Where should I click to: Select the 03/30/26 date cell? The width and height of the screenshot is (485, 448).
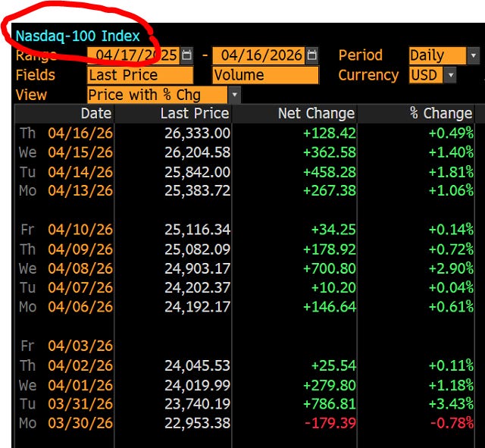(80, 423)
